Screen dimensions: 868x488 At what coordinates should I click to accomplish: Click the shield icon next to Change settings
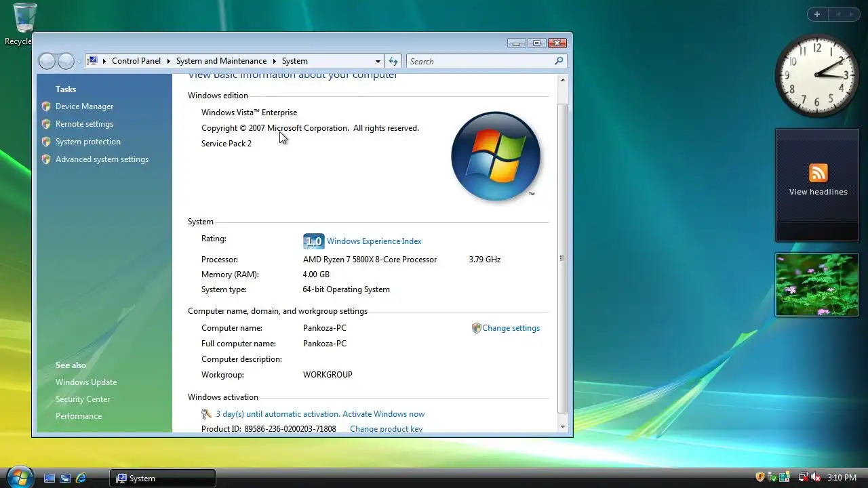tap(476, 328)
